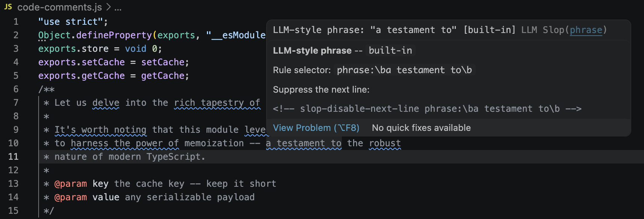Click 'Suppress the next line:' text in hover
644x219 pixels.
click(x=321, y=90)
